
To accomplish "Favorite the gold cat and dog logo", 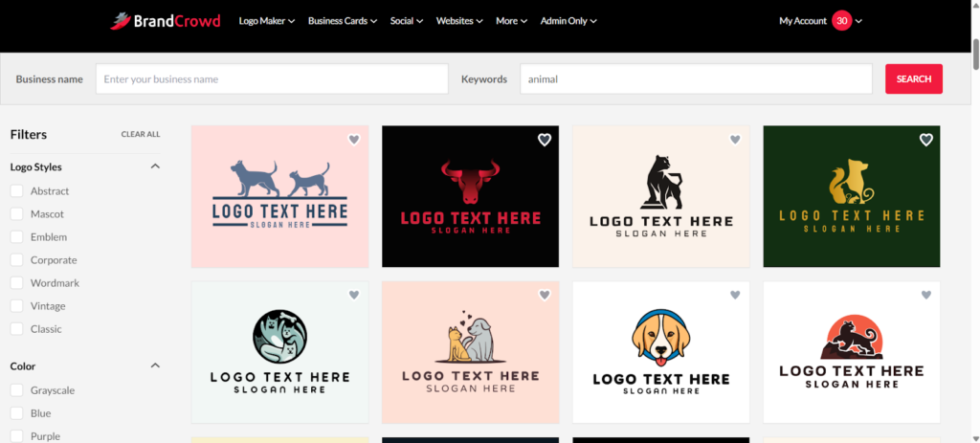I will click(925, 140).
